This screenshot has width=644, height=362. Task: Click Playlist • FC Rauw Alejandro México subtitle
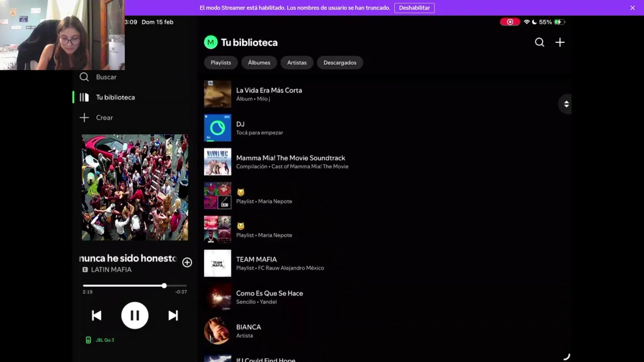click(x=280, y=268)
